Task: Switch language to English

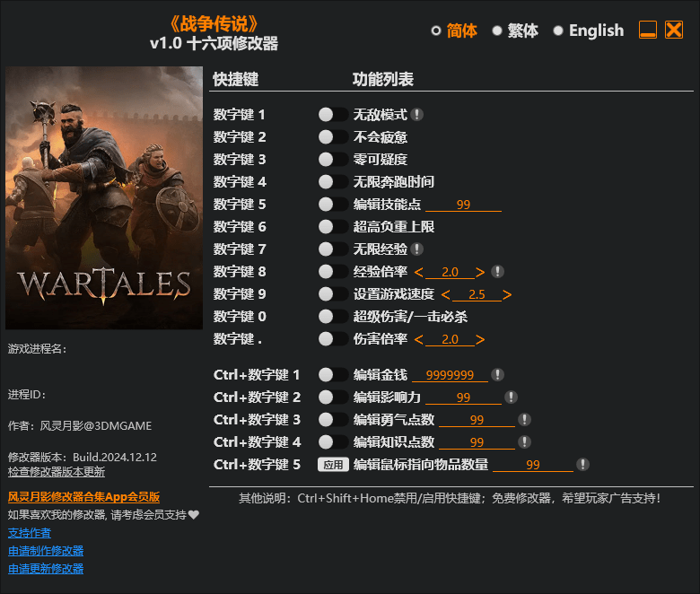Action: [589, 31]
